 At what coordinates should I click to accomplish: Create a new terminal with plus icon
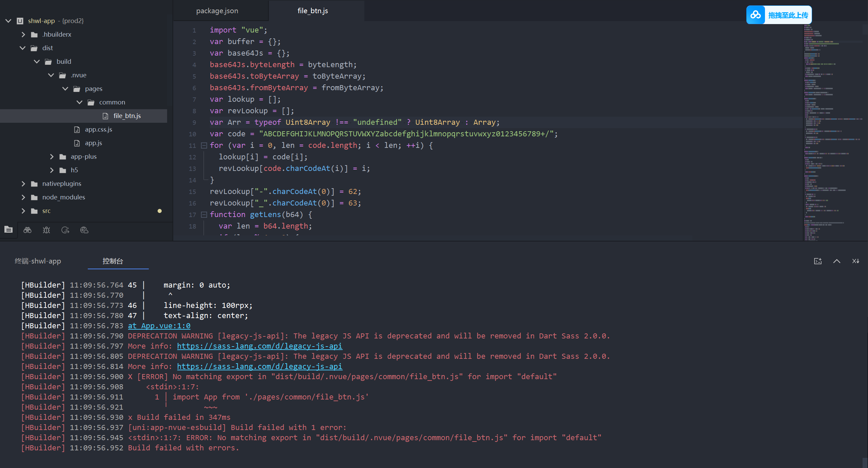817,261
